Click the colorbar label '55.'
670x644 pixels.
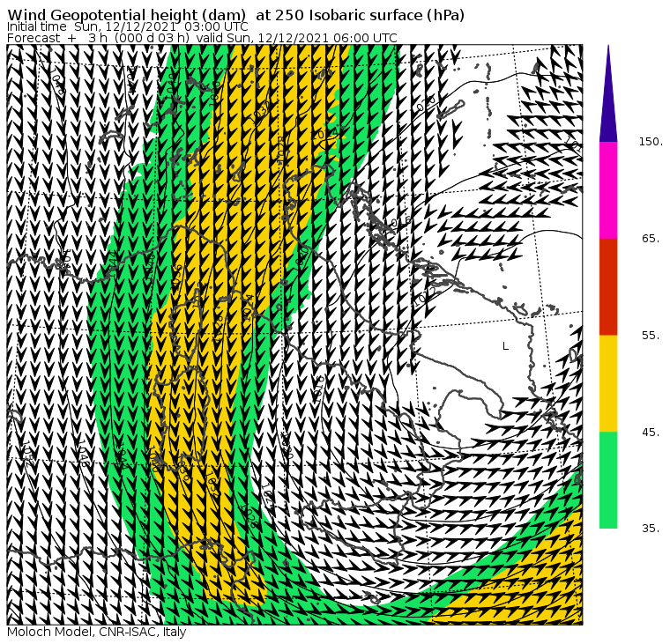click(651, 336)
